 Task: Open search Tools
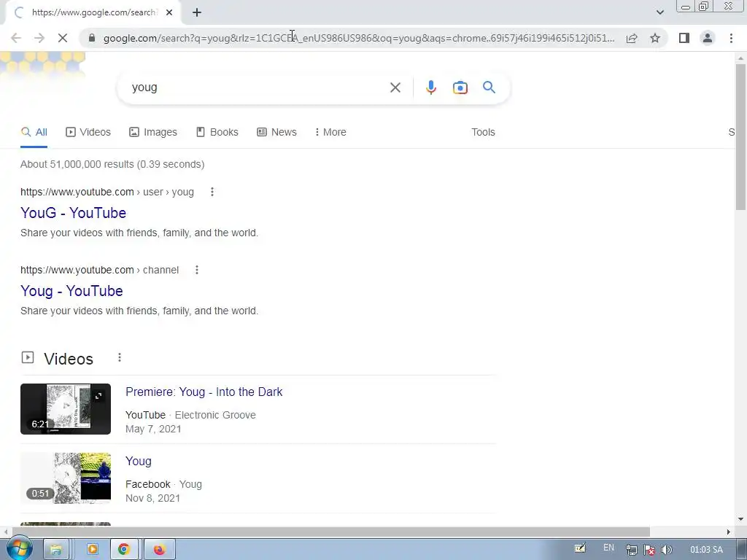pyautogui.click(x=483, y=132)
